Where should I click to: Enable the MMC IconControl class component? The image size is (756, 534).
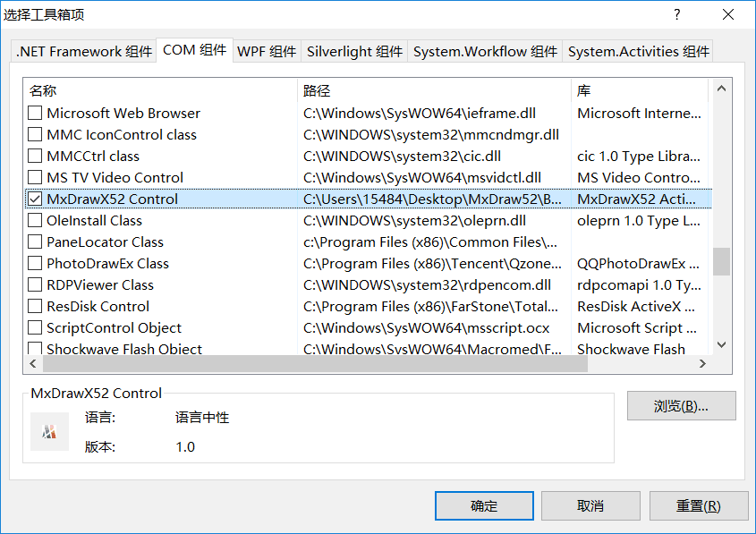coord(35,134)
